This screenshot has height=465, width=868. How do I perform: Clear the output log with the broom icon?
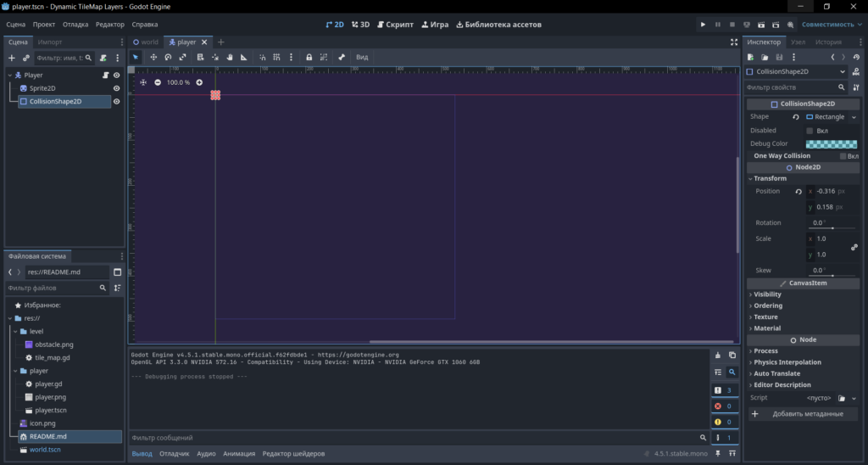pos(718,356)
